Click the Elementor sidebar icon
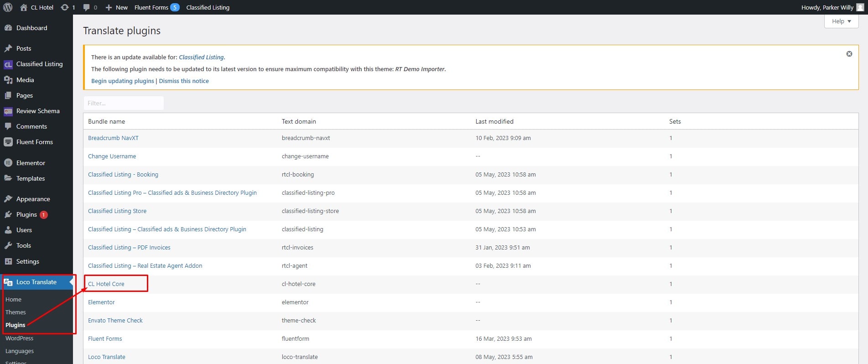This screenshot has width=868, height=364. [x=8, y=163]
